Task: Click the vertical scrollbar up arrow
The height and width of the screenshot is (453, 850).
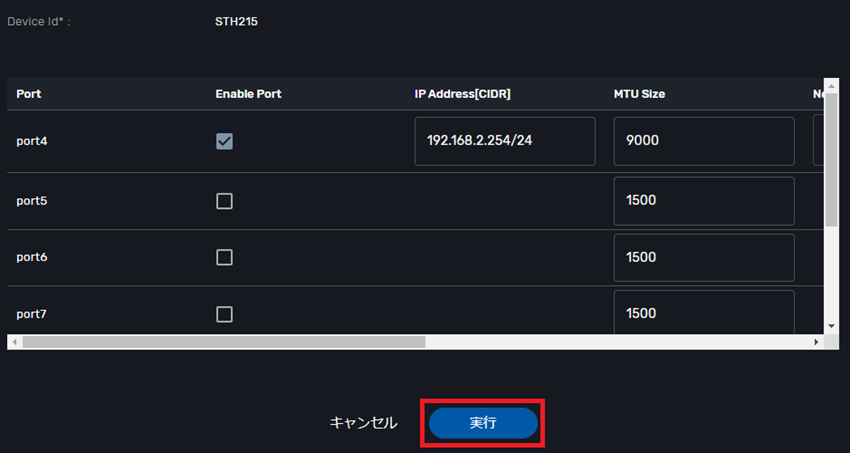Action: coord(831,86)
